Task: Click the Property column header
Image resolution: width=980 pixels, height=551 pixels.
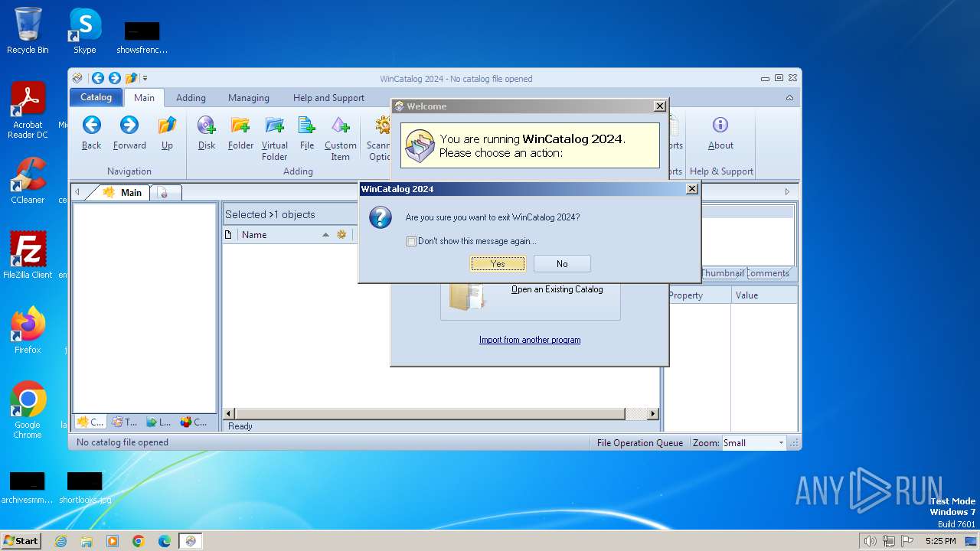Action: (x=697, y=295)
